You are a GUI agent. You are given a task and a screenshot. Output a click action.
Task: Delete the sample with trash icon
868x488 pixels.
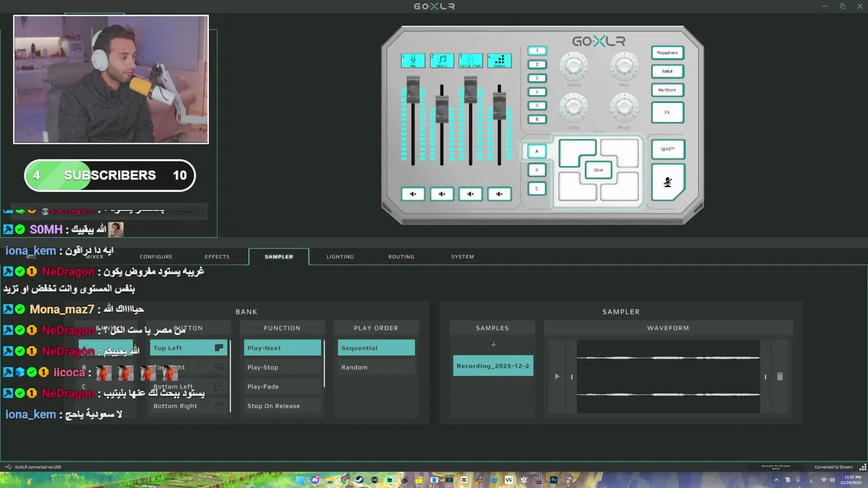tap(780, 376)
